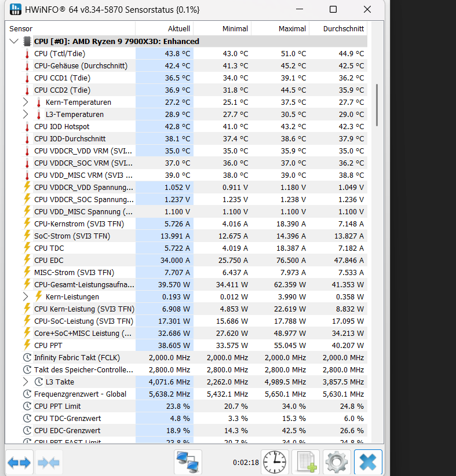
Task: Close sensors with the blue X button
Action: [x=368, y=462]
